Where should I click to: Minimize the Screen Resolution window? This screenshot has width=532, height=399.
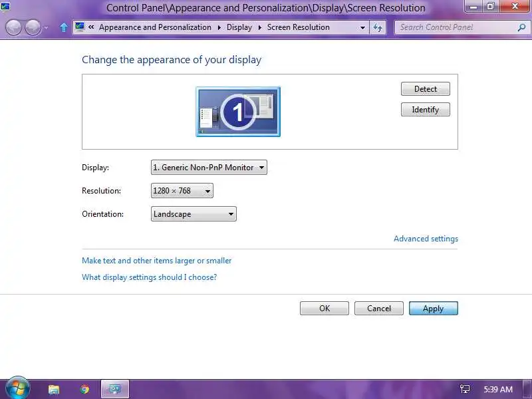[473, 6]
